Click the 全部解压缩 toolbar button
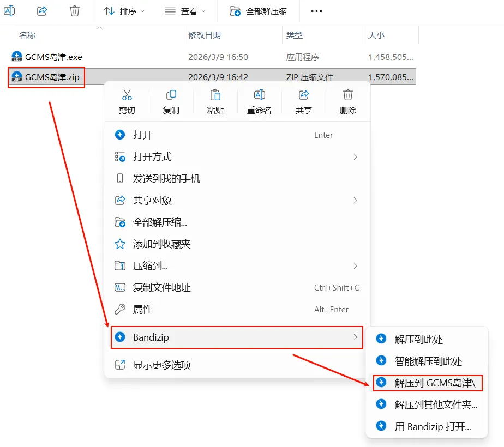Screen dimensions: 504x447 (x=258, y=11)
